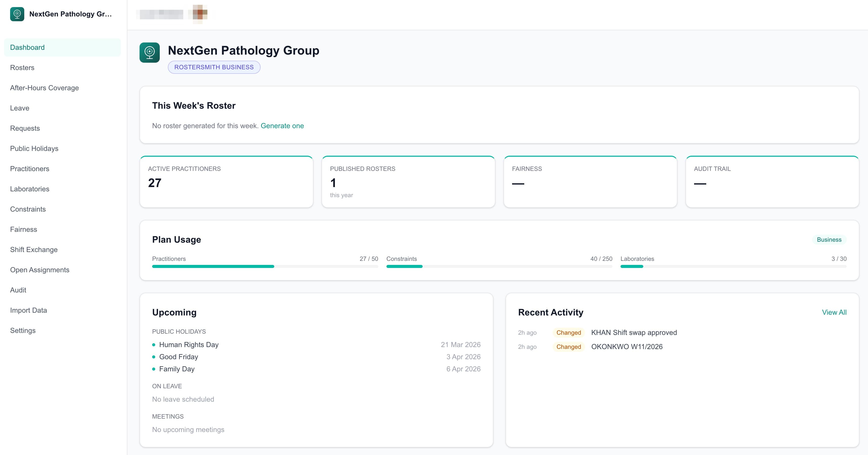The height and width of the screenshot is (455, 868).
Task: Click Generate one to create this week's roster
Action: coord(282,126)
